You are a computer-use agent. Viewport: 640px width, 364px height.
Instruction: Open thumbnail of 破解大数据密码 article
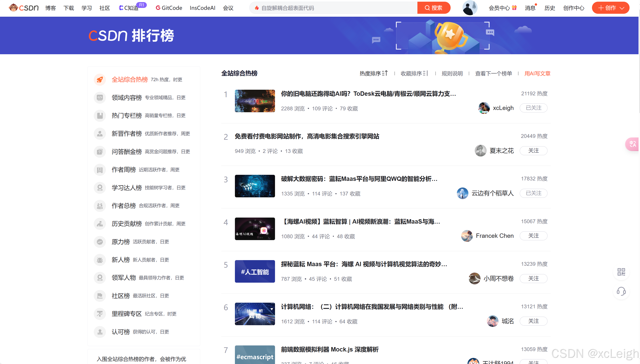tap(255, 186)
